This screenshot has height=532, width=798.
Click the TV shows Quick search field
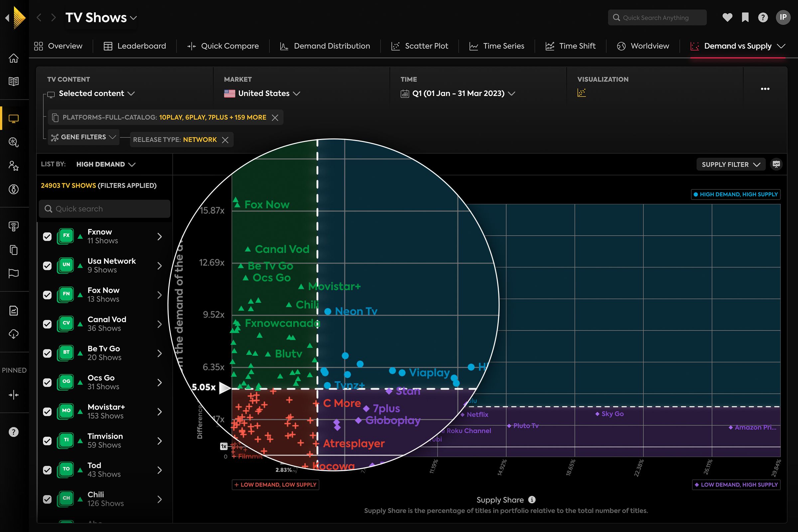tap(104, 209)
